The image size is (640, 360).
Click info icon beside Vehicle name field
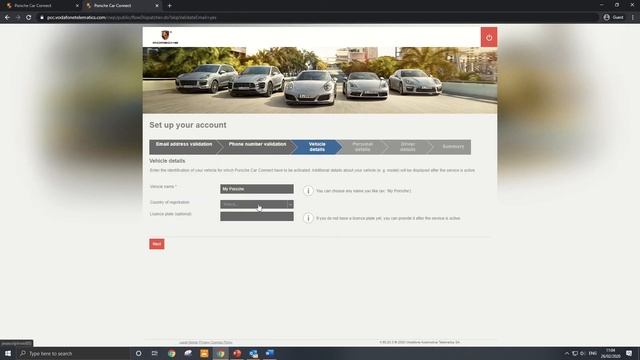point(308,191)
